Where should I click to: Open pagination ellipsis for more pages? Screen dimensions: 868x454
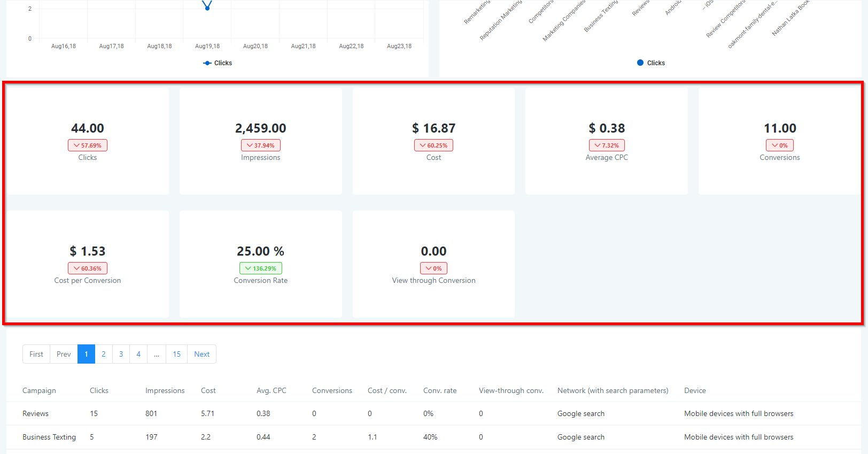157,354
